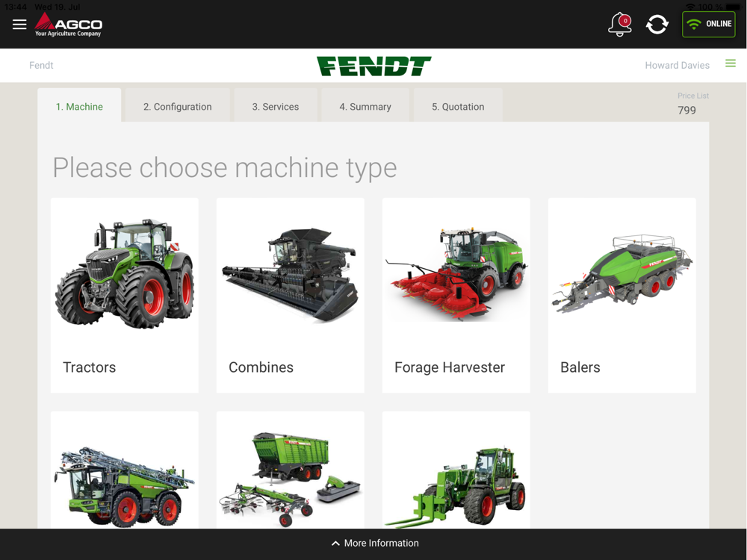This screenshot has height=560, width=747.
Task: Choose the Combines machine card
Action: (290, 295)
